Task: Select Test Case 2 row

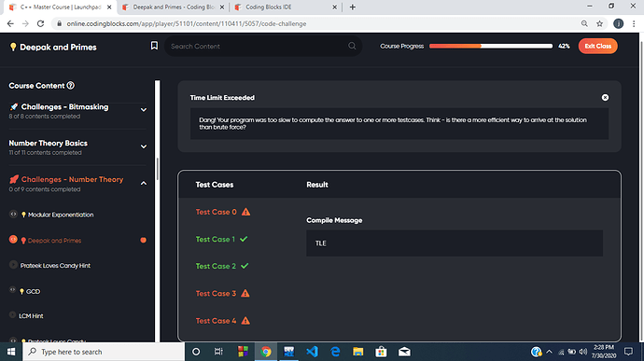Action: click(222, 266)
